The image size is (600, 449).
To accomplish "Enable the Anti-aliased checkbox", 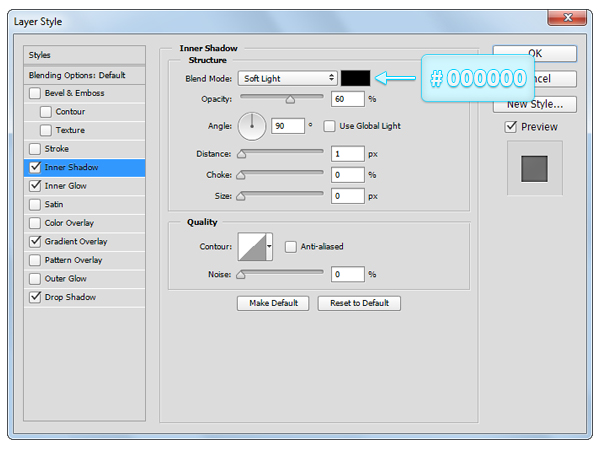I will pos(291,246).
